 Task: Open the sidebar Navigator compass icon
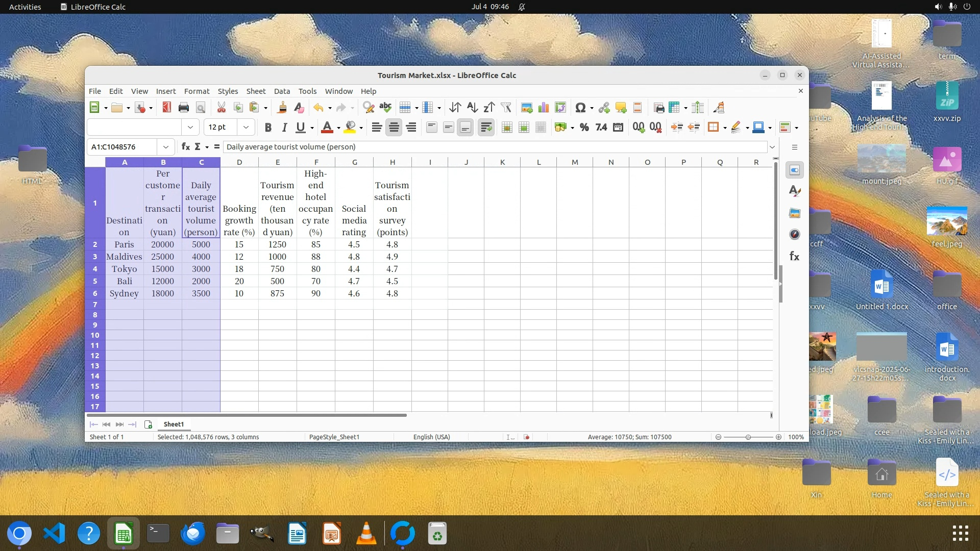click(795, 235)
